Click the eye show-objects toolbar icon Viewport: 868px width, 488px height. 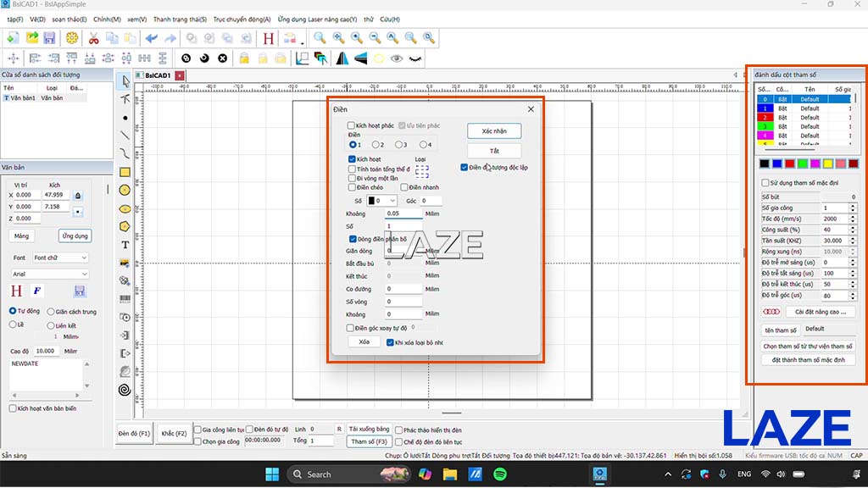397,58
